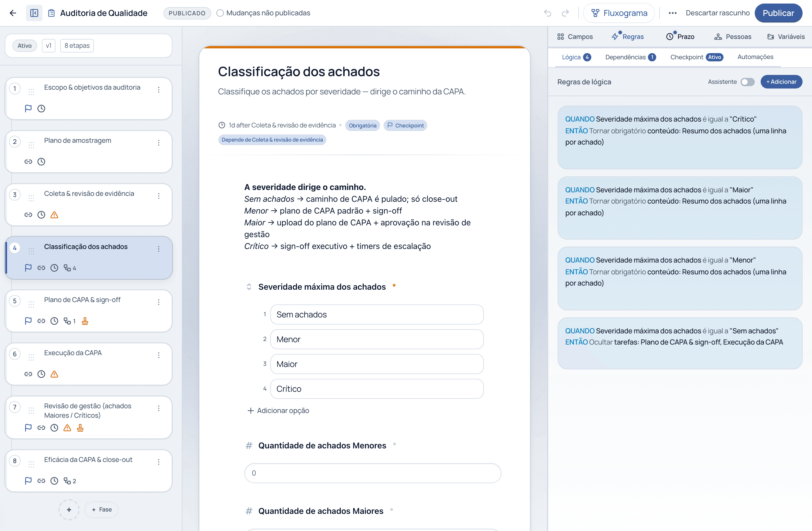812x531 pixels.
Task: Click warning triangle on Coleta & revisão step
Action: click(x=54, y=215)
